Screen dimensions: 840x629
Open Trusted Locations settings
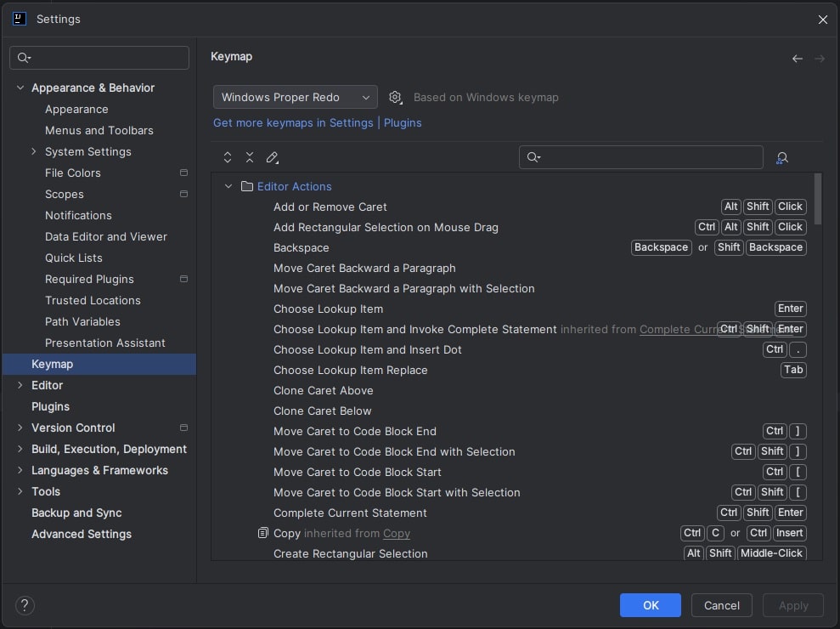tap(93, 300)
